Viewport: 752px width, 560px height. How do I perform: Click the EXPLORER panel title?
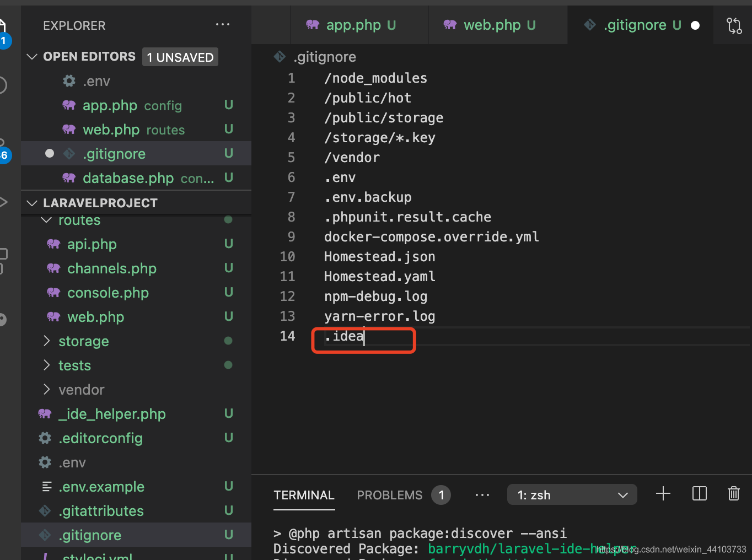[74, 25]
